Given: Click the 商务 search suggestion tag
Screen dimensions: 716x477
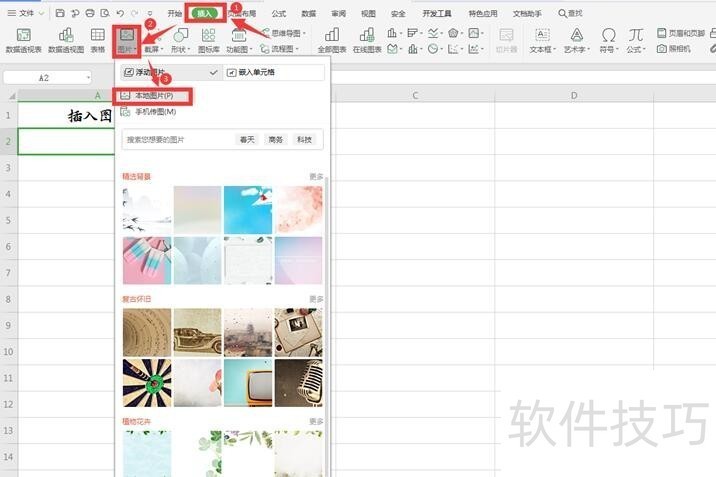Looking at the screenshot, I should tap(276, 139).
